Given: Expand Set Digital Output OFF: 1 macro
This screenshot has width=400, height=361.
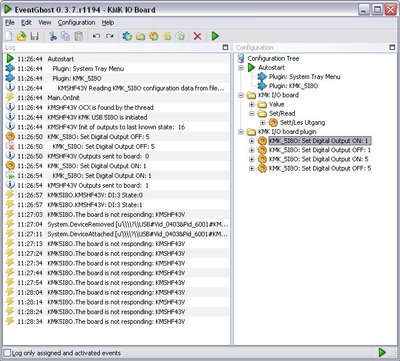Looking at the screenshot, I should 252,150.
